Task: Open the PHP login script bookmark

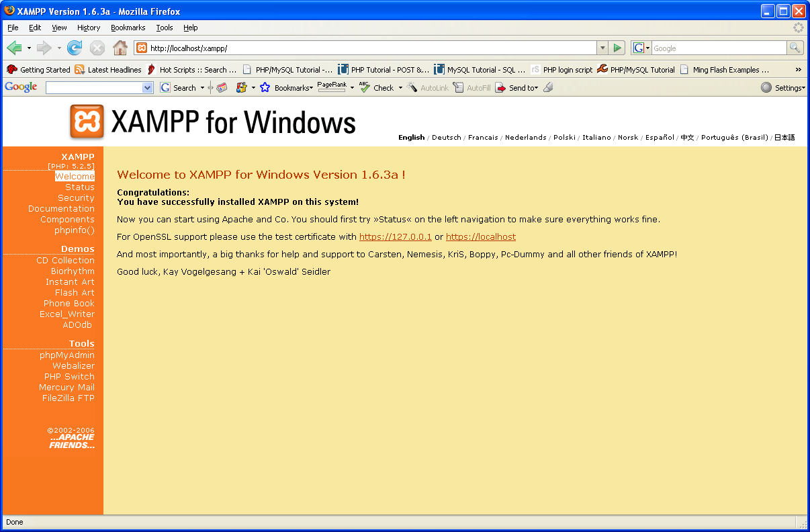Action: (561, 69)
